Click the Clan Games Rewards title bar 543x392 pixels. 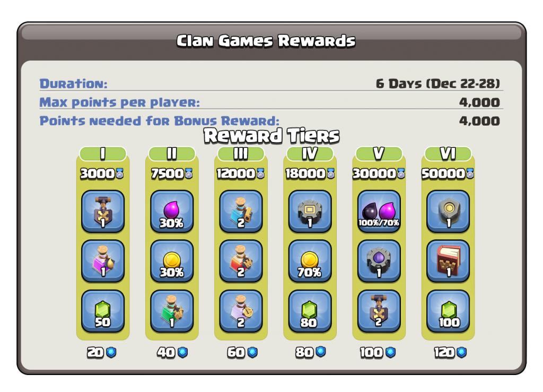click(266, 40)
